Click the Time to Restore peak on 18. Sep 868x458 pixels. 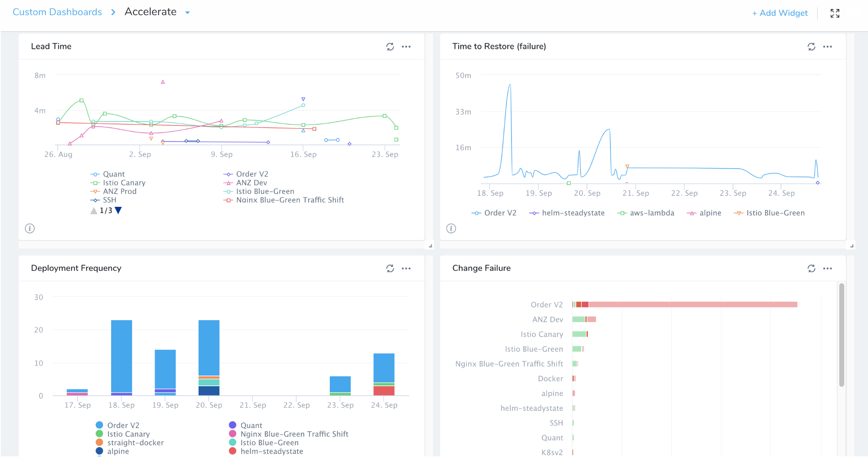click(510, 85)
